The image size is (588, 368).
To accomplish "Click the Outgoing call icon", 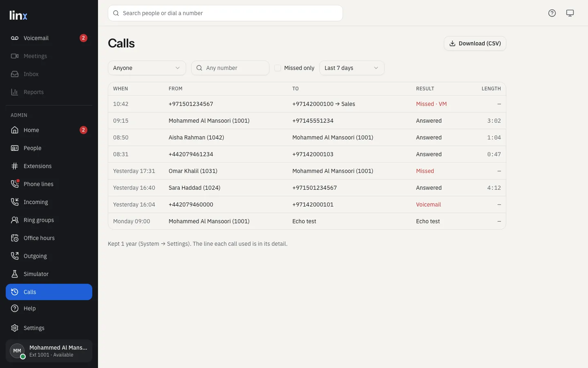I will (x=15, y=256).
